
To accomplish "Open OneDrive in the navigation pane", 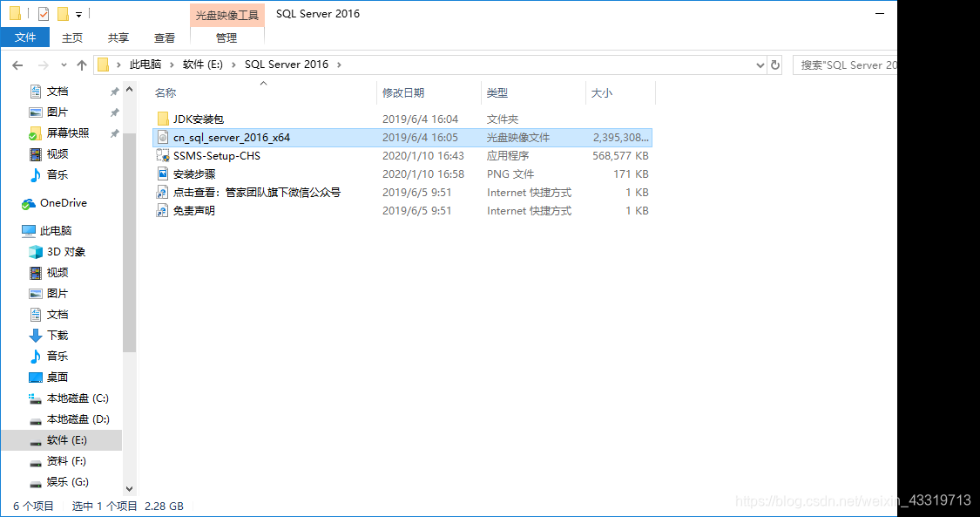I will [x=63, y=203].
